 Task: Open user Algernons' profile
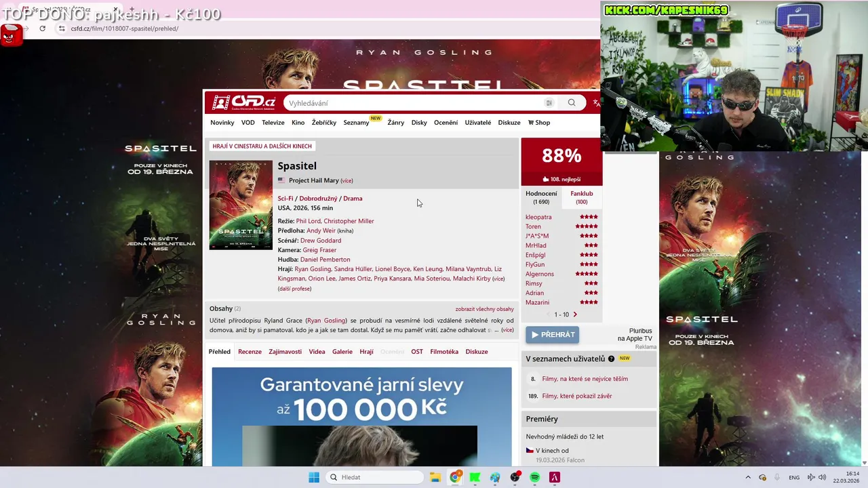(x=540, y=274)
